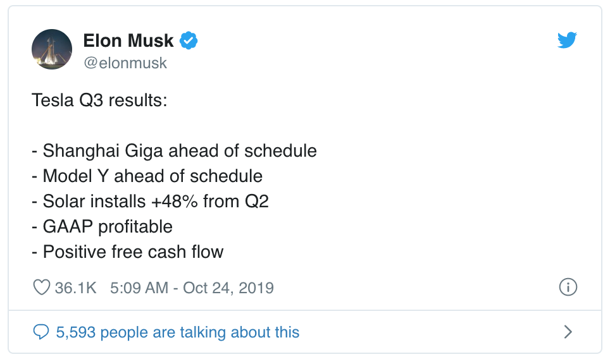Click the "GAAP profitable" line
This screenshot has height=364, width=610.
pyautogui.click(x=107, y=226)
